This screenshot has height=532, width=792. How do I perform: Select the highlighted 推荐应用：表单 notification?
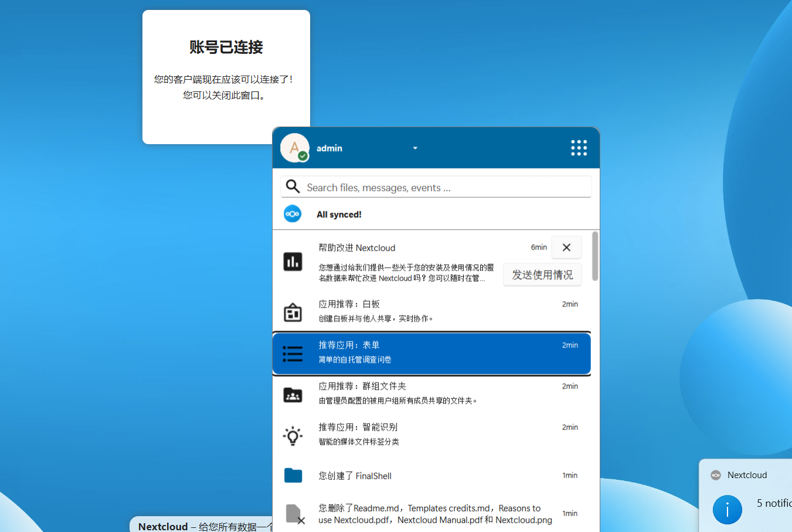coord(431,353)
